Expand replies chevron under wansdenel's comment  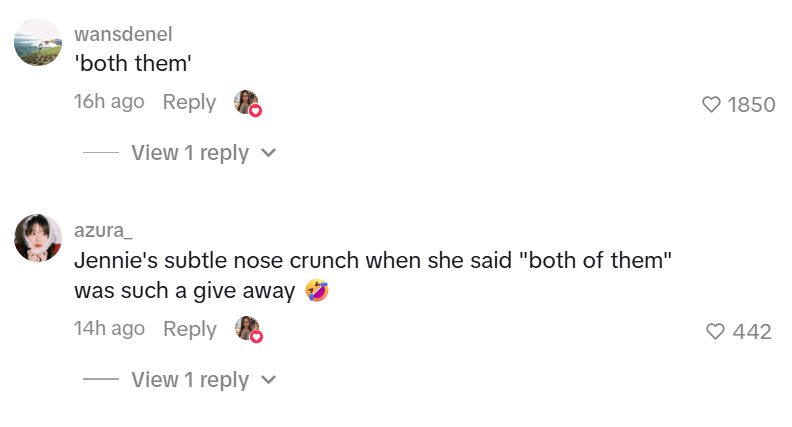(269, 153)
